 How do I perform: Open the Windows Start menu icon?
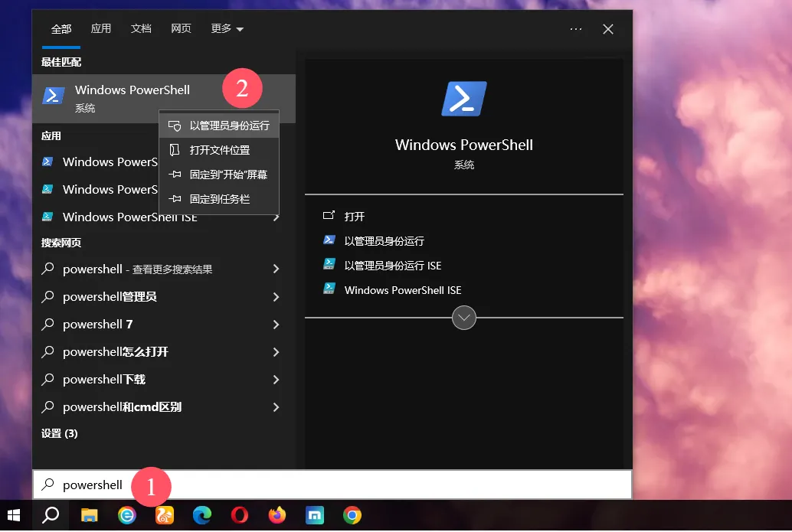14,515
